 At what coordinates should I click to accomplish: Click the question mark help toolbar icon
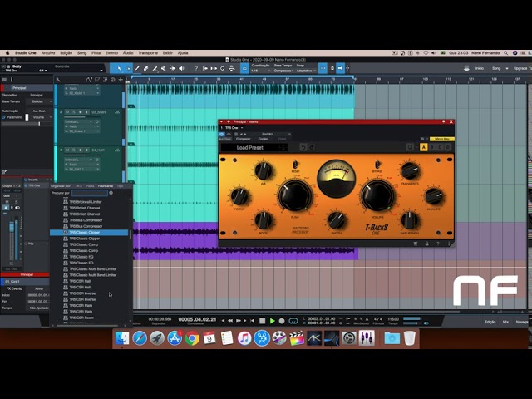point(196,68)
